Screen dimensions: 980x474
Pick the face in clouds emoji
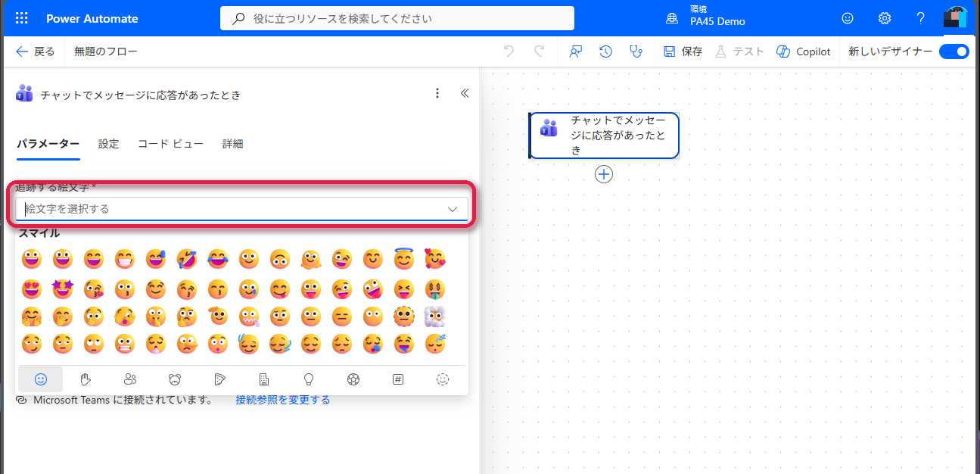(435, 316)
